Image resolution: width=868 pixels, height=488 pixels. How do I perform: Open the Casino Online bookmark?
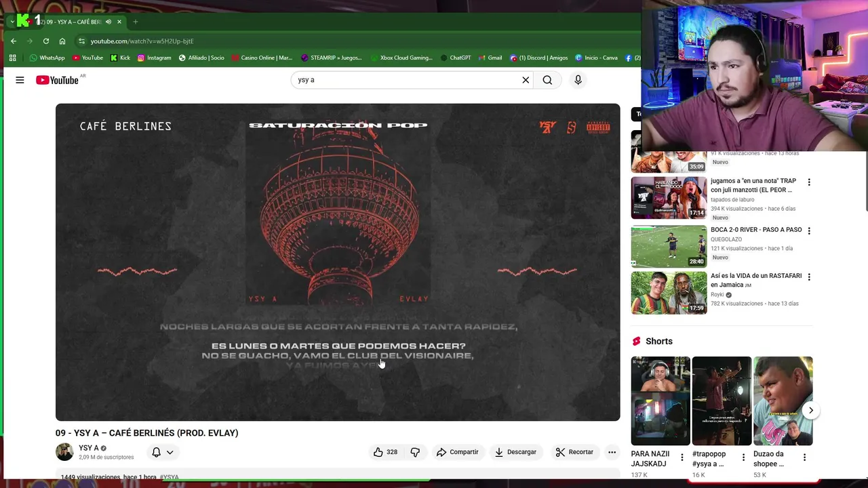(x=262, y=58)
